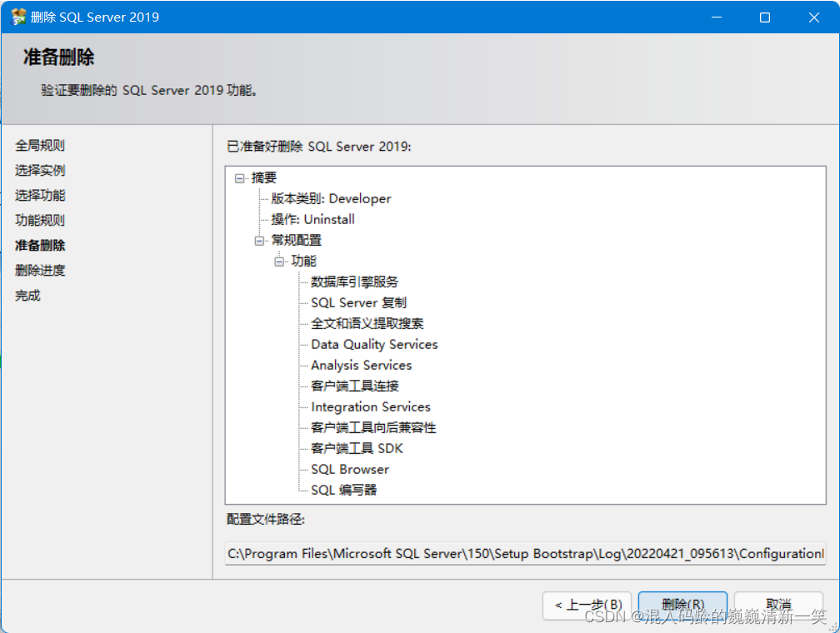Image resolution: width=840 pixels, height=633 pixels.
Task: Select the 功能规则 step in sidebar
Action: coord(40,220)
